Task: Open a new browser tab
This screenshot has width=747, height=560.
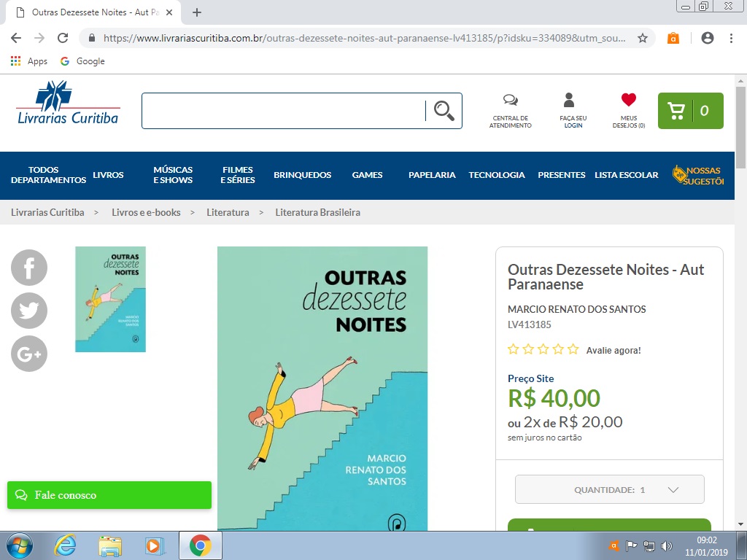Action: (x=197, y=12)
